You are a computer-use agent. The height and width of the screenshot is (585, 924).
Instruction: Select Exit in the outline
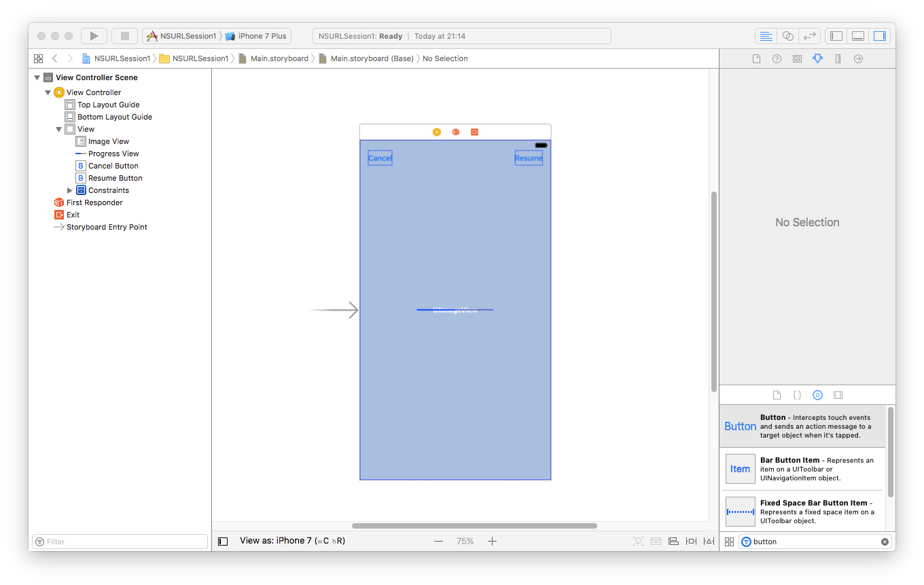point(73,215)
